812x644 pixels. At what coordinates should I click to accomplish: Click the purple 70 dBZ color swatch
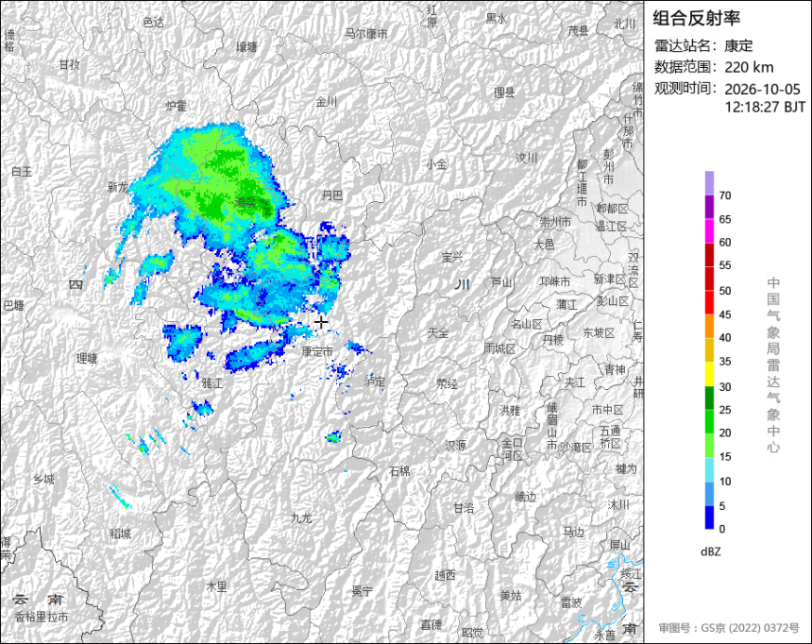[709, 183]
